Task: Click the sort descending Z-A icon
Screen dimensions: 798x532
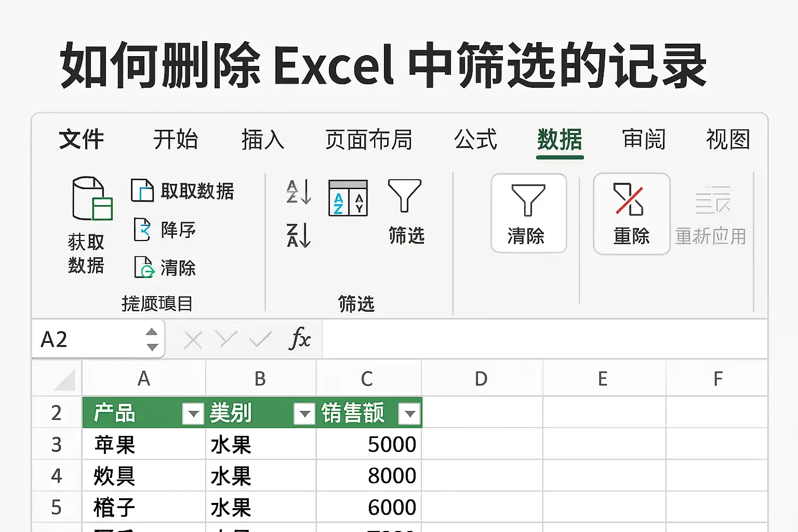Action: [x=299, y=235]
